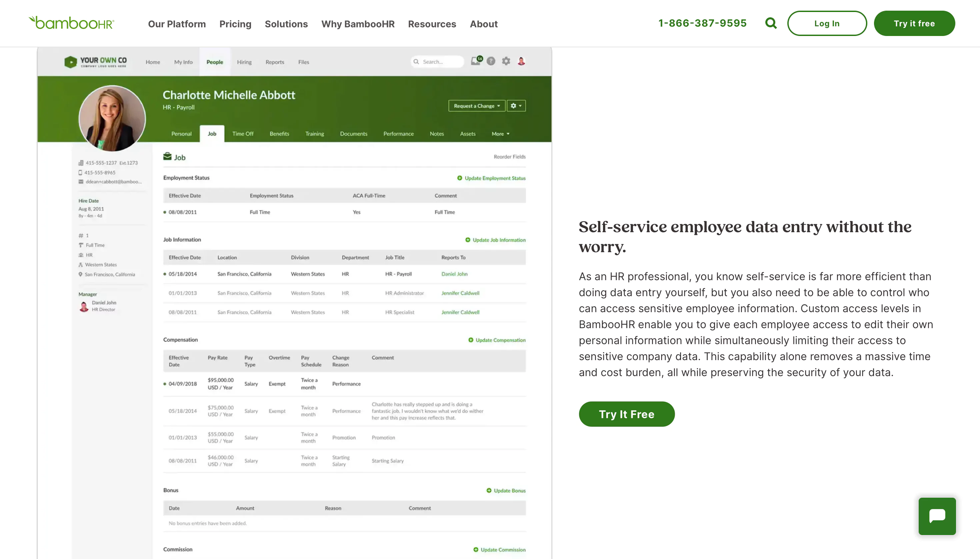Click the Job briefcase icon
The image size is (980, 559).
click(x=167, y=156)
